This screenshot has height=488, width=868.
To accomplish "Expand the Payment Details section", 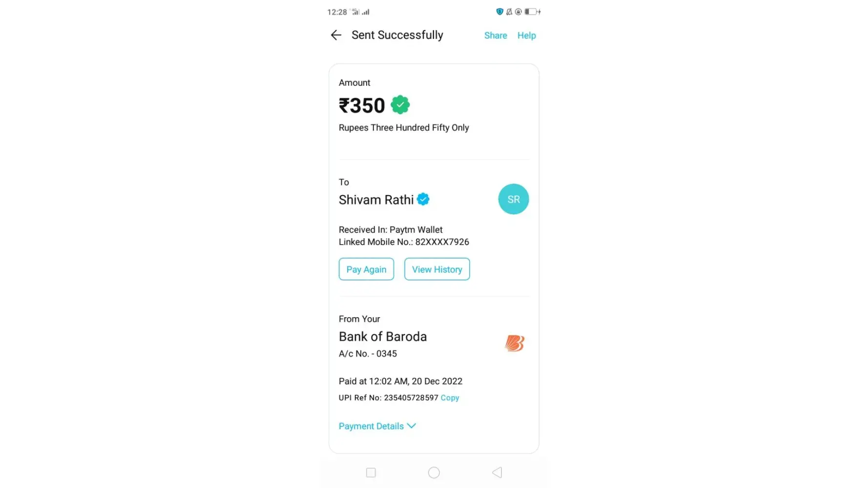I will (372, 426).
